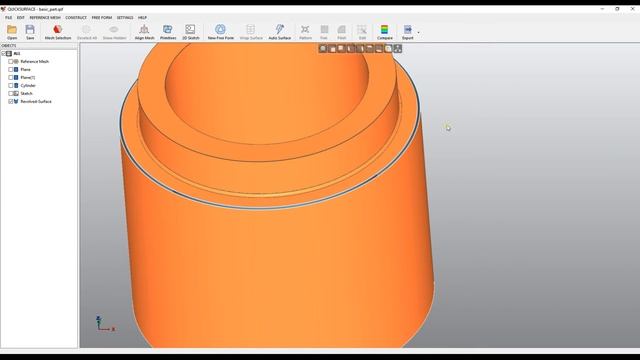Click the Show Hidden eye icon
Viewport: 640px width, 360px height.
(x=114, y=32)
